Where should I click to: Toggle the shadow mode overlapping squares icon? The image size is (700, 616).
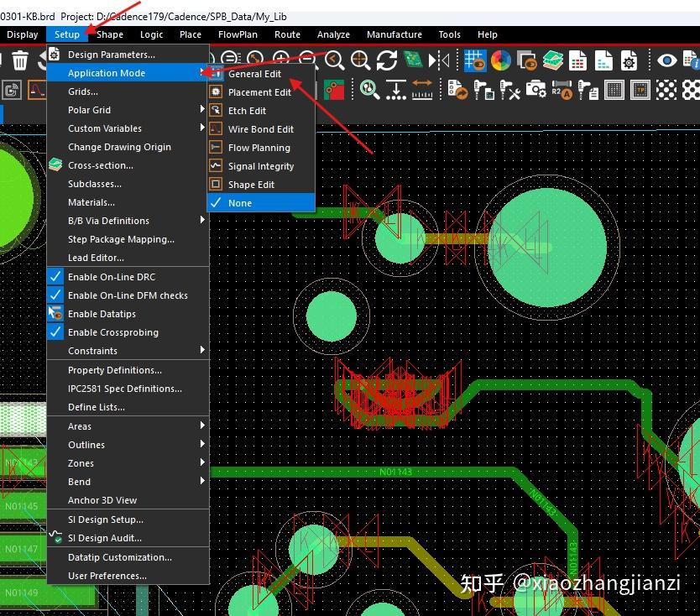coord(527,60)
